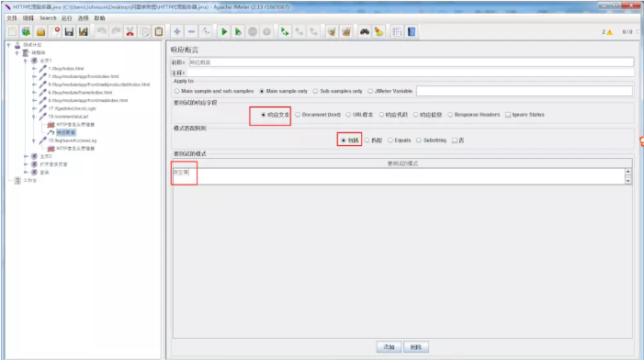Image resolution: width=644 pixels, height=360 pixels.
Task: Expand sampler 6 /buy/module/frame/index.html node
Action: click(34, 93)
